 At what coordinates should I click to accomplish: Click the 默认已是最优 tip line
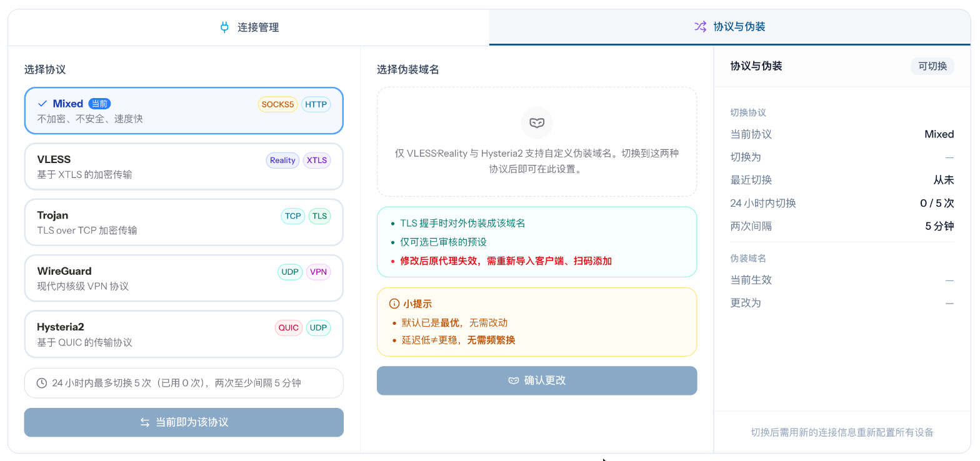click(x=454, y=322)
